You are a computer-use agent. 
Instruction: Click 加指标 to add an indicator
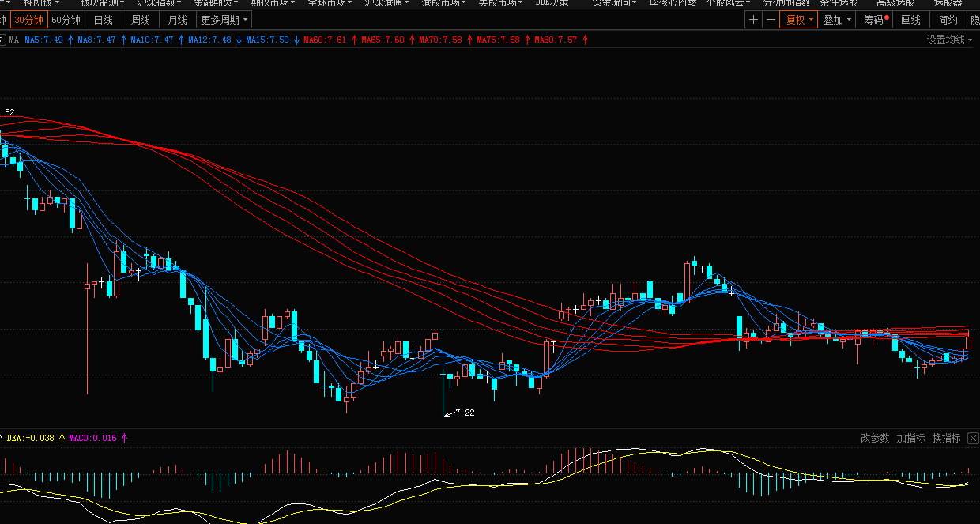point(910,438)
